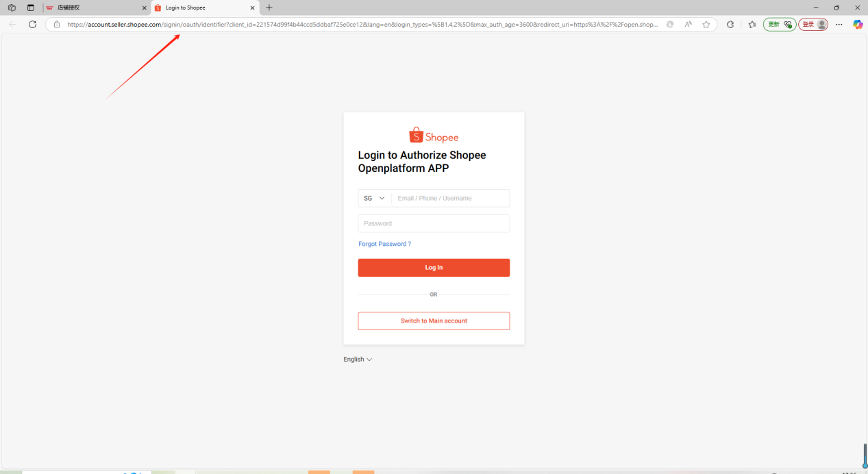
Task: Click into the Password field
Action: click(x=434, y=223)
